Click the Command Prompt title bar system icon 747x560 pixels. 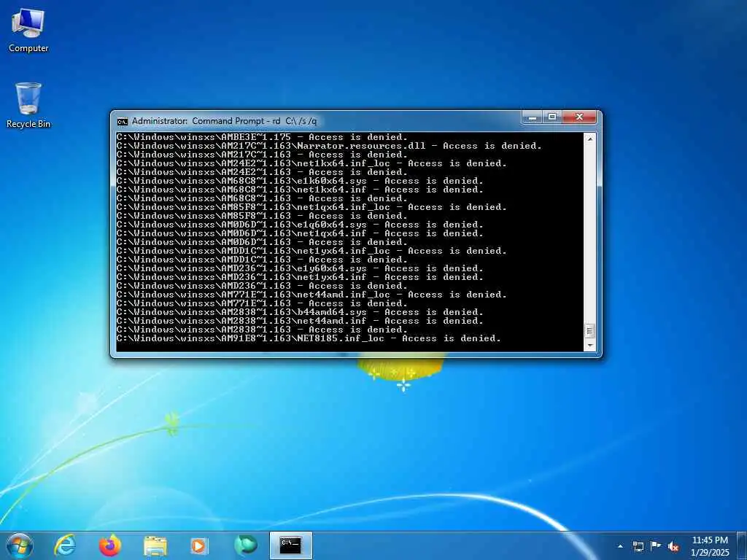point(123,122)
